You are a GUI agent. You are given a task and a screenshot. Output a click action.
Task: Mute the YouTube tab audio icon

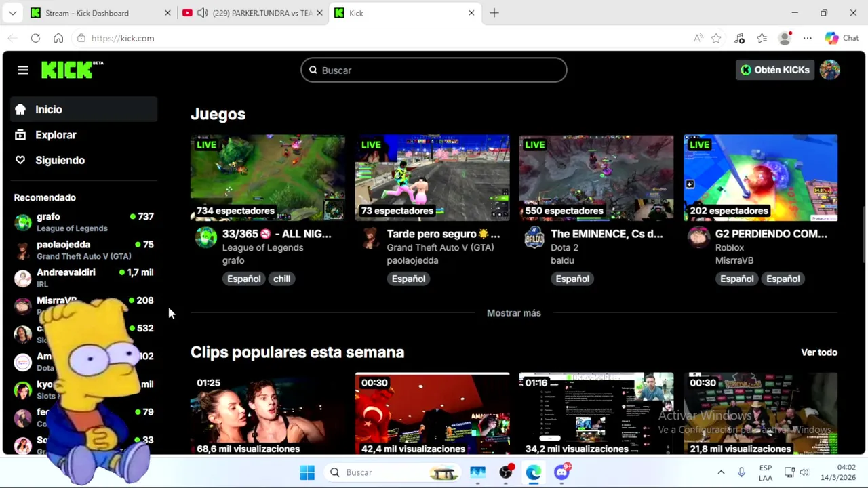coord(202,13)
